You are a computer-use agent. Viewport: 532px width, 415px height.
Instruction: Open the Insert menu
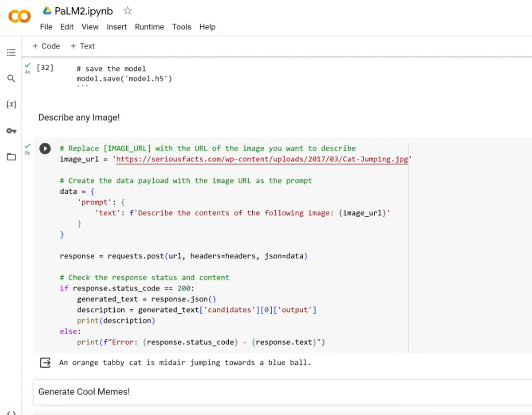(x=116, y=27)
